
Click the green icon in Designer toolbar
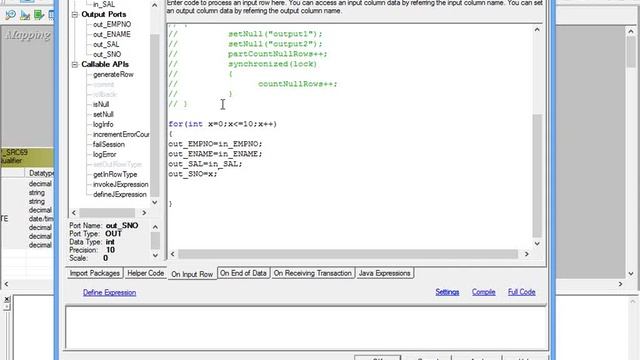(39, 15)
